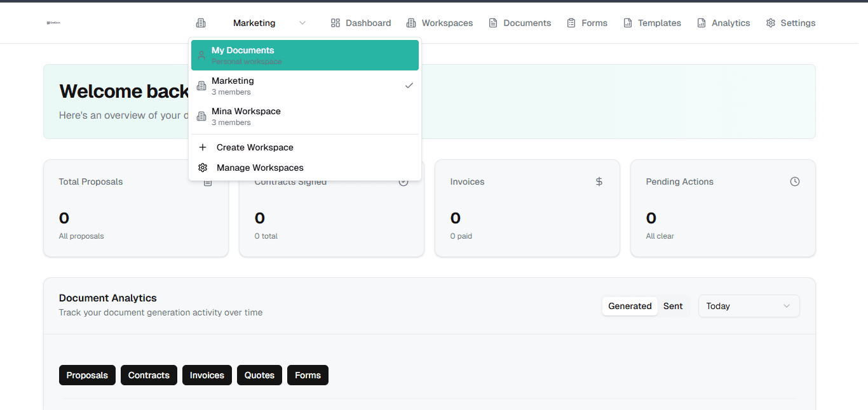Click Create Workspace in the dropdown

point(254,147)
